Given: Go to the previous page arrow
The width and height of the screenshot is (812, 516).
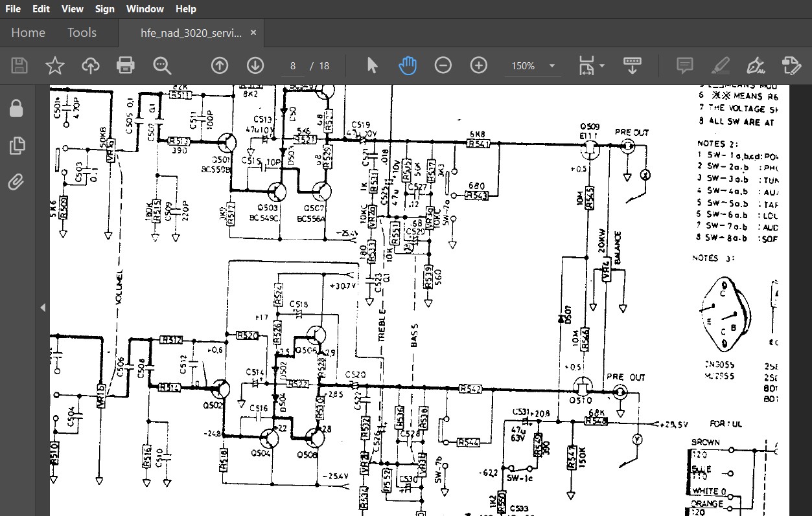Looking at the screenshot, I should [220, 65].
